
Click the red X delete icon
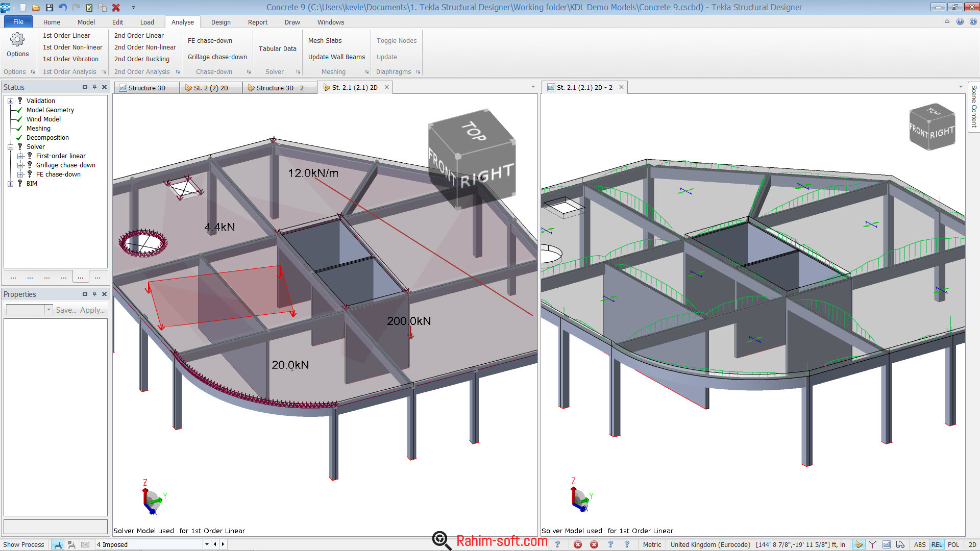[116, 8]
